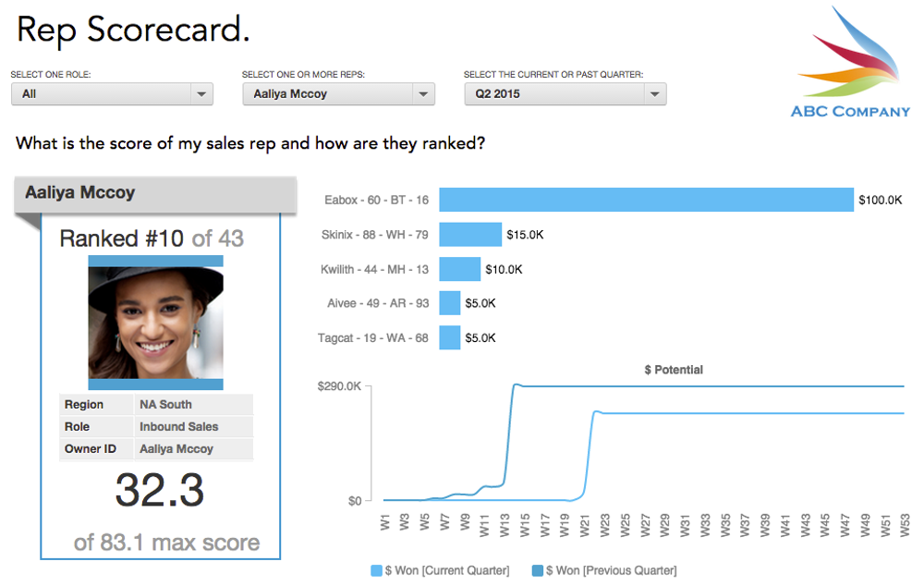924x586 pixels.
Task: Click the Inbound Sales role cell
Action: (x=193, y=427)
